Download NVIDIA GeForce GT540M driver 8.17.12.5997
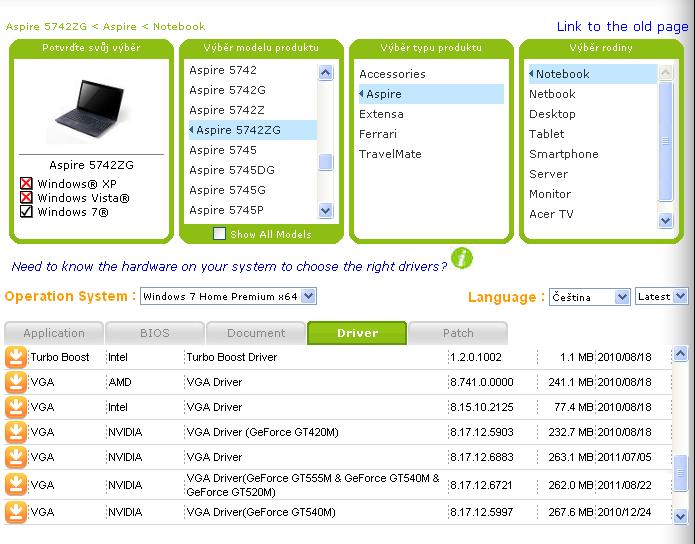The width and height of the screenshot is (695, 544). [16, 513]
